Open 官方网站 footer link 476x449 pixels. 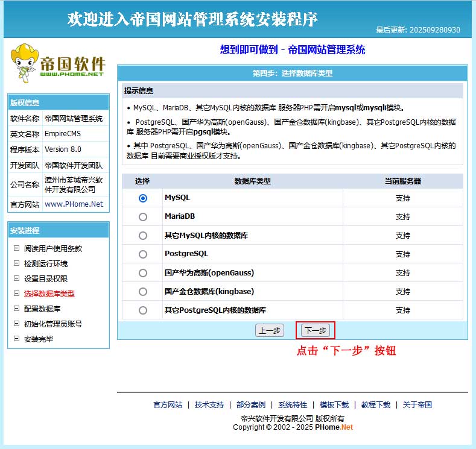point(168,405)
